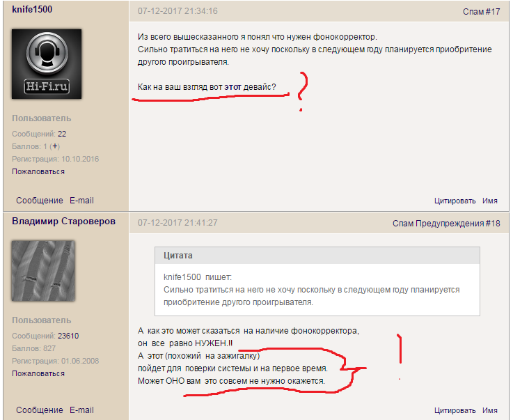Click Имя on knife1500's post

point(490,201)
